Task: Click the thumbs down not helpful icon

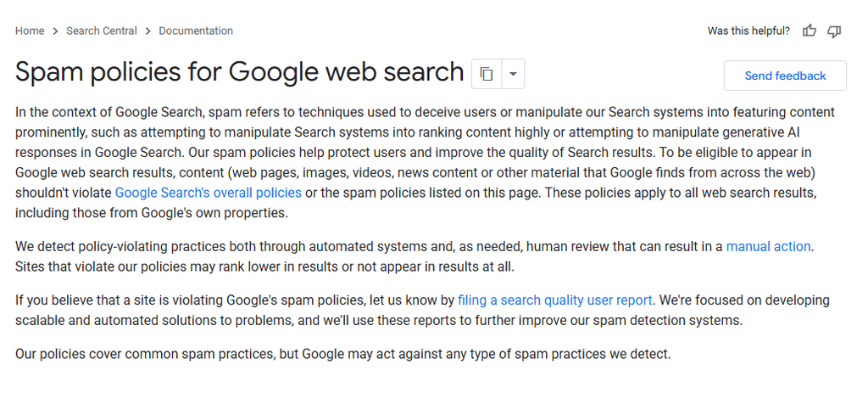Action: click(834, 31)
